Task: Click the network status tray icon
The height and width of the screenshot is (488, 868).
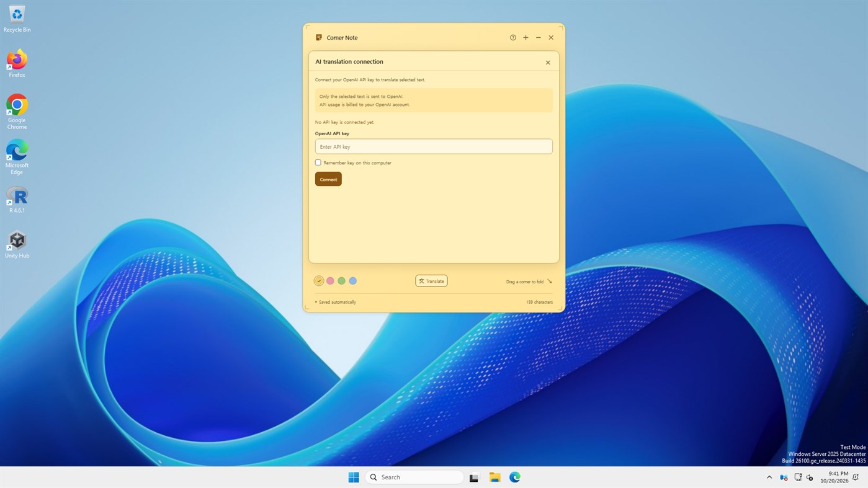Action: (798, 477)
